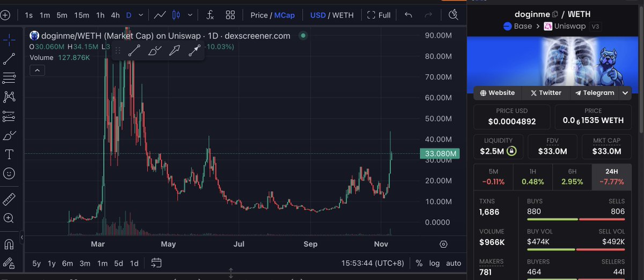Set chart denomination to WETH

click(x=343, y=15)
